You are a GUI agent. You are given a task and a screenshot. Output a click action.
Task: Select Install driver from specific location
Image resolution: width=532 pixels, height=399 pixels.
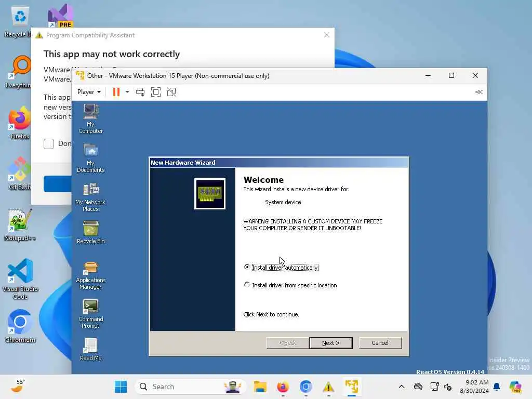click(291, 285)
